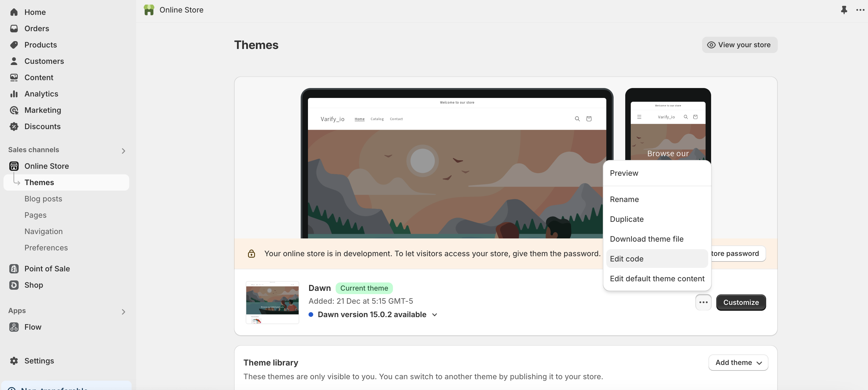868x390 pixels.
Task: Click the Point of Sale icon
Action: [x=14, y=269]
